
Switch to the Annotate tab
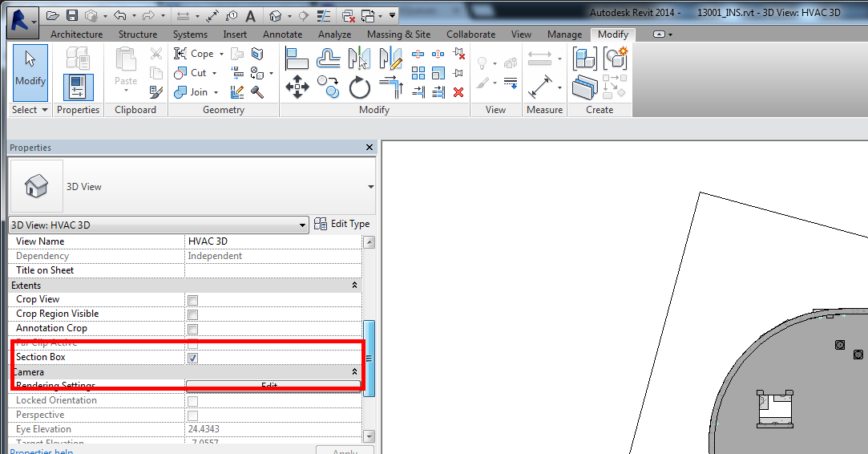click(x=282, y=34)
